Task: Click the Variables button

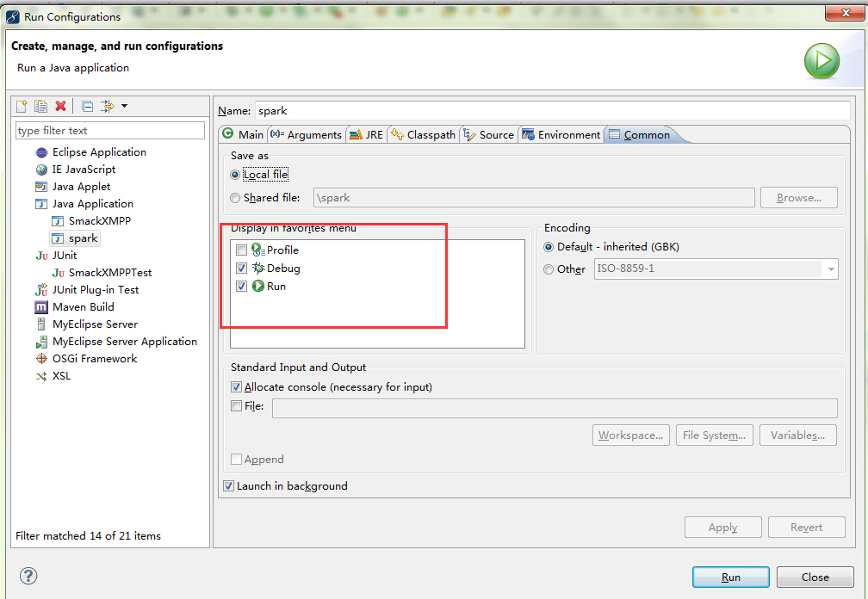Action: pyautogui.click(x=798, y=435)
